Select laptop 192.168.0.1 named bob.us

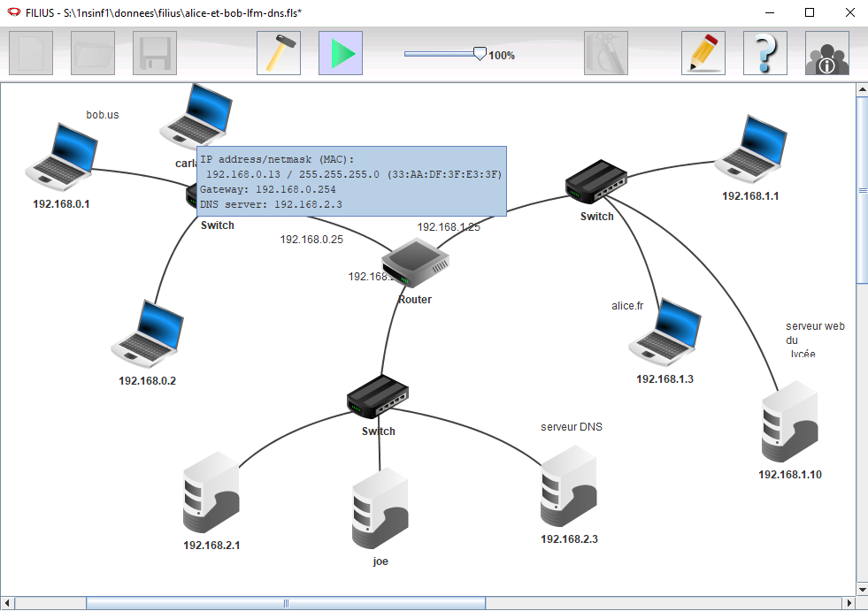(x=61, y=157)
